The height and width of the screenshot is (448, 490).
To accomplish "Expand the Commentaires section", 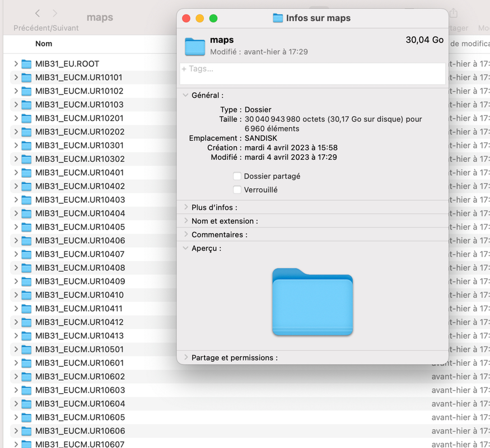I will 186,234.
